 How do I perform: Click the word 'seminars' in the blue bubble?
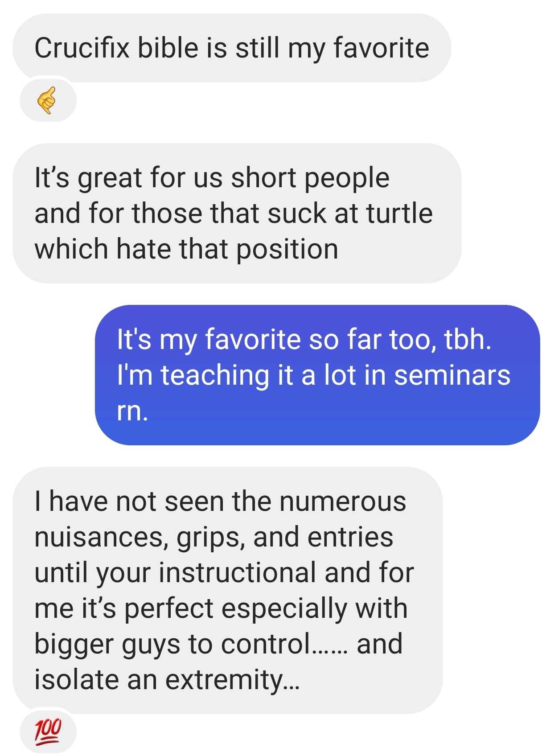point(452,375)
